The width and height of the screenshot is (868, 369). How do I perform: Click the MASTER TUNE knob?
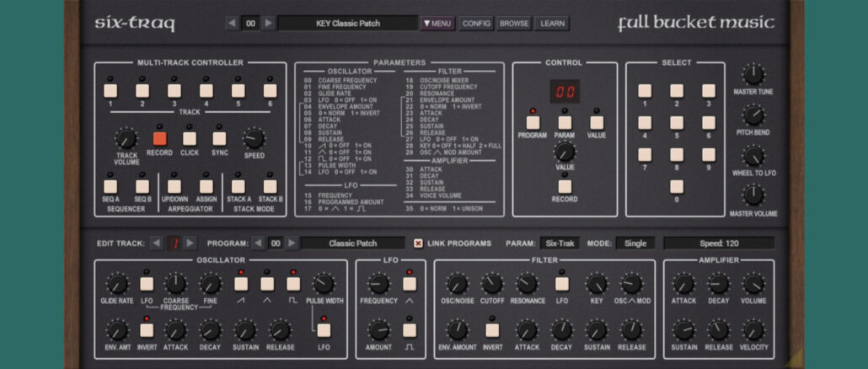[753, 75]
